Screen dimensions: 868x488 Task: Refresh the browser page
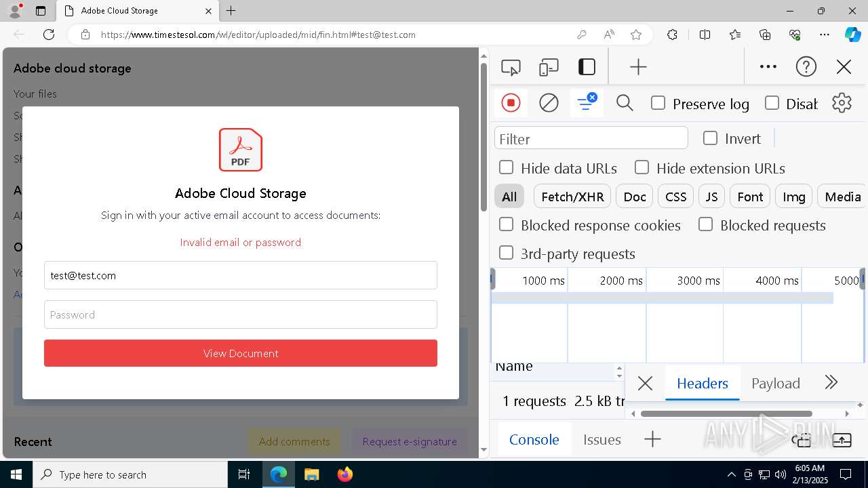(49, 35)
